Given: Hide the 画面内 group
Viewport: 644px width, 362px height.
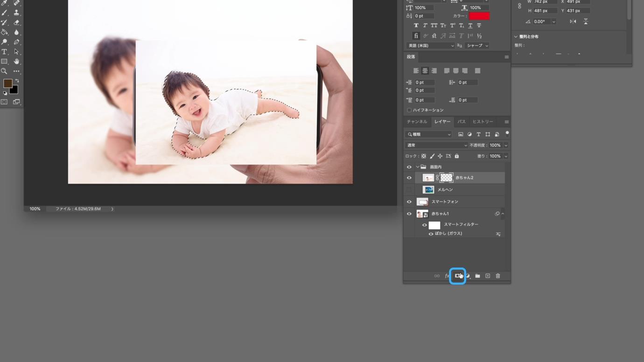Looking at the screenshot, I should click(409, 167).
